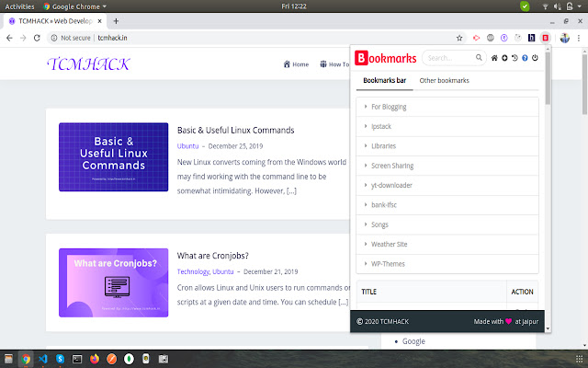Open Skype from the dock

60,359
